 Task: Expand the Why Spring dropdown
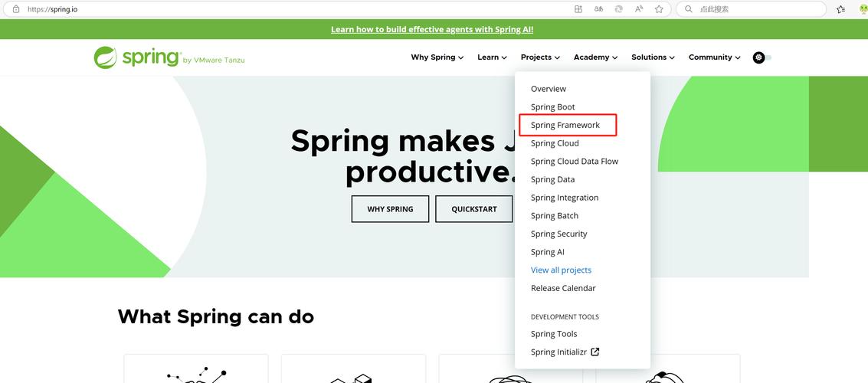point(437,57)
